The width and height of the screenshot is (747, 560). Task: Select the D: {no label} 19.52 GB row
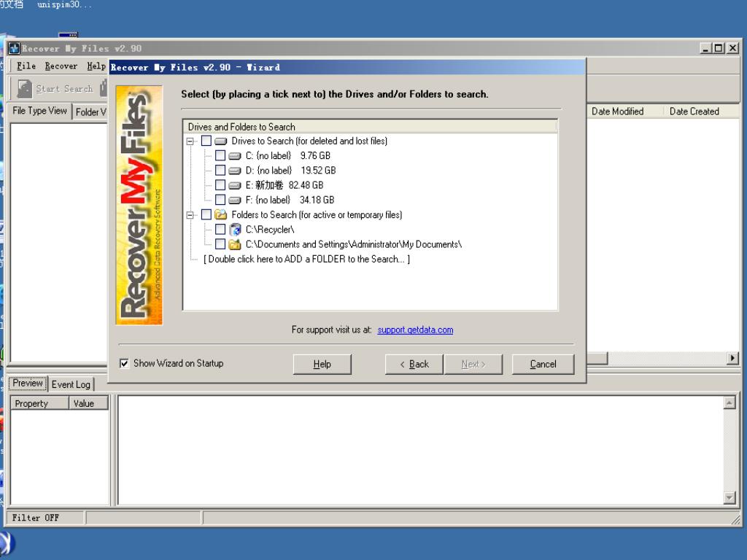point(290,171)
